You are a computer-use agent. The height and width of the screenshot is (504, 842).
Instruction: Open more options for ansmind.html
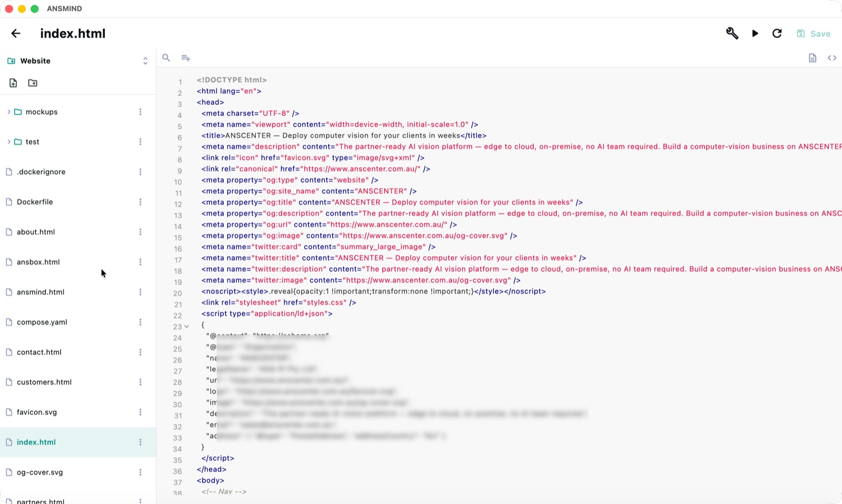pos(141,292)
